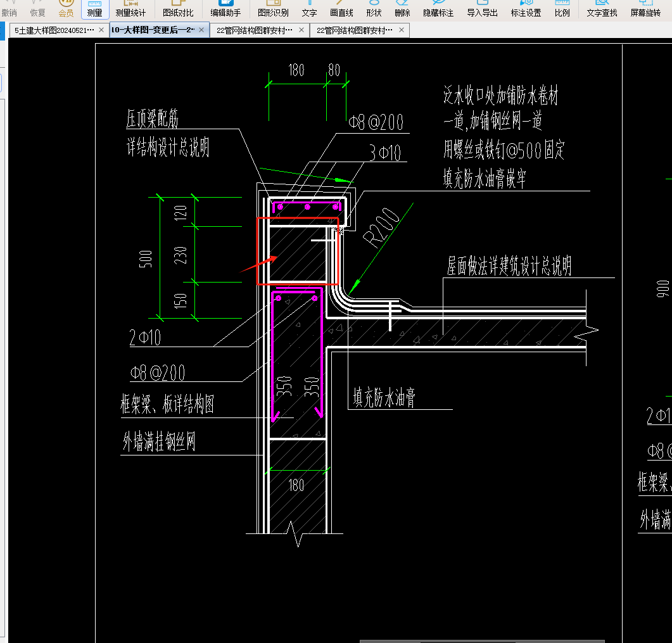Launch 图形识别 shape recognition
Screen dimensions: 672x643
[x=274, y=9]
